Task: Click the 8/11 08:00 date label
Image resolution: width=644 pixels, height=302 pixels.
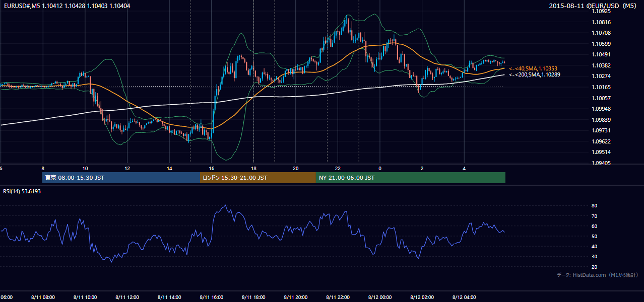Action: click(43, 297)
